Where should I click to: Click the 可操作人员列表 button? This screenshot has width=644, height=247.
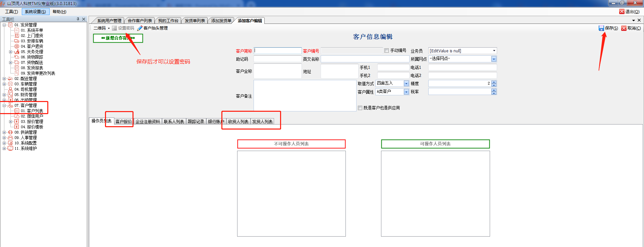(x=435, y=144)
